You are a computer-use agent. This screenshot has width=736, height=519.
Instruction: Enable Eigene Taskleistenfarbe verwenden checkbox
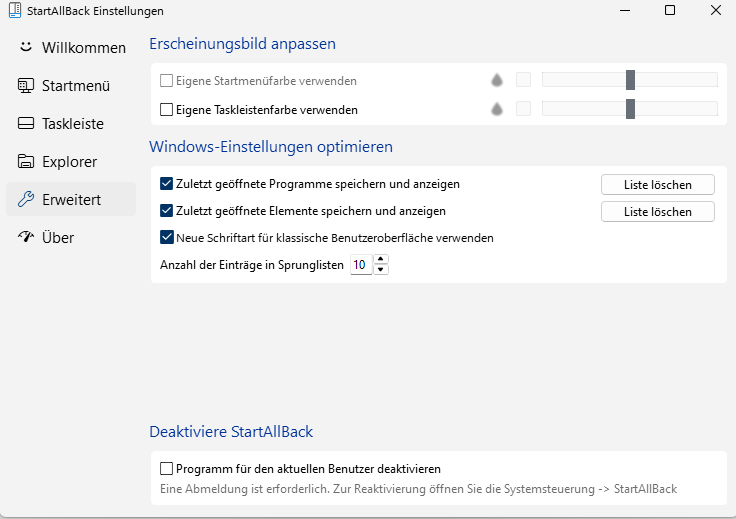pos(167,110)
